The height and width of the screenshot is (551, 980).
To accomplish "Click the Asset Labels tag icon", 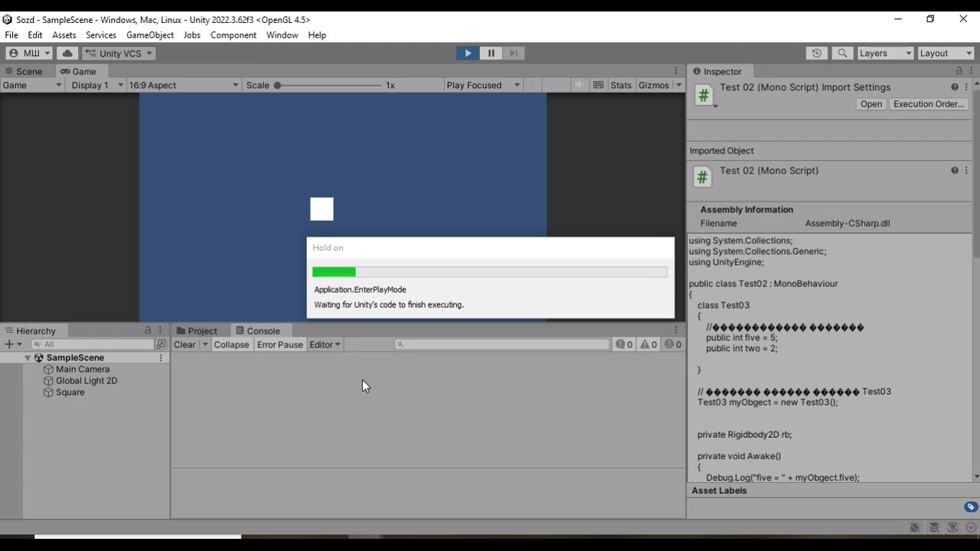I will (971, 507).
